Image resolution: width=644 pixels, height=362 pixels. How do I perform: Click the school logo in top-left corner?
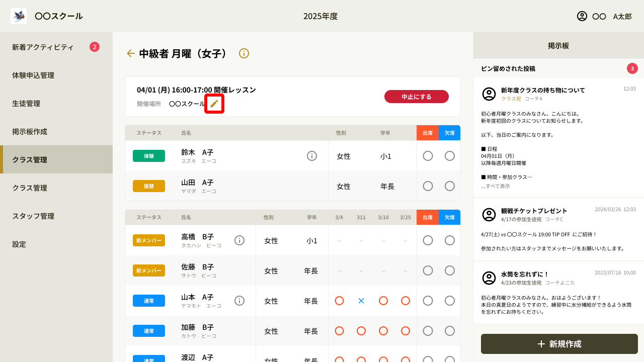tap(19, 16)
